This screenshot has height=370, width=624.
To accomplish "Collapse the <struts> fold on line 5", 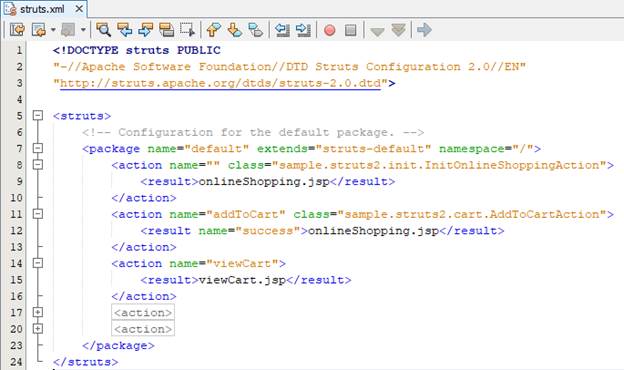I will [x=38, y=115].
